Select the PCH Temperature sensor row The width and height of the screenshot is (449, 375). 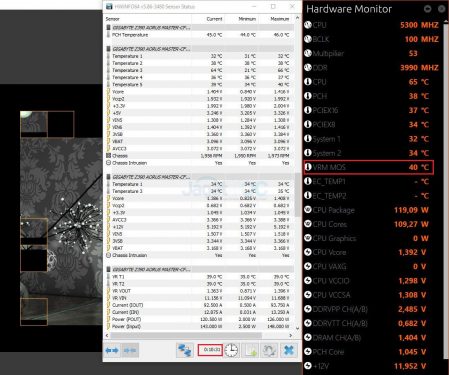[x=199, y=35]
